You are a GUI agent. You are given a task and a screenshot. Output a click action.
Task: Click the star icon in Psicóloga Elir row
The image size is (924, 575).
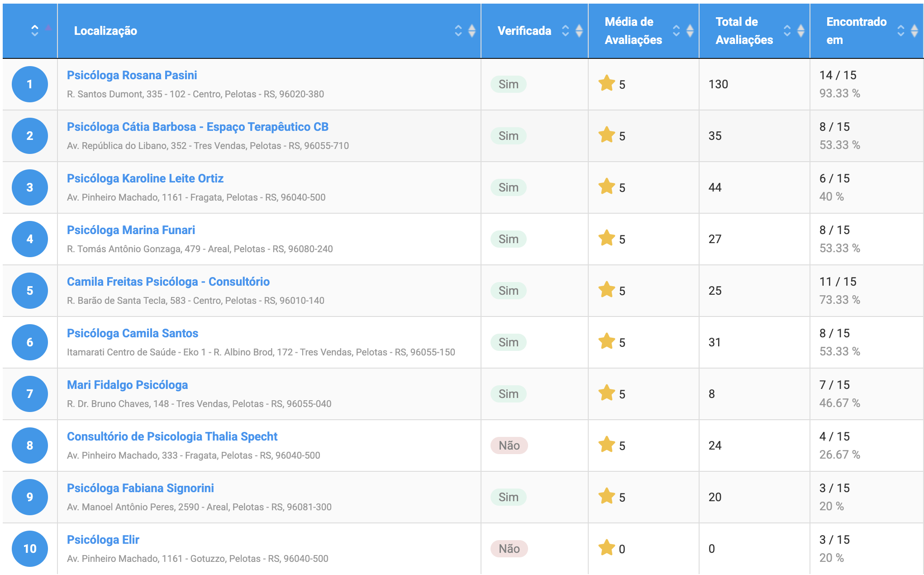pos(606,548)
